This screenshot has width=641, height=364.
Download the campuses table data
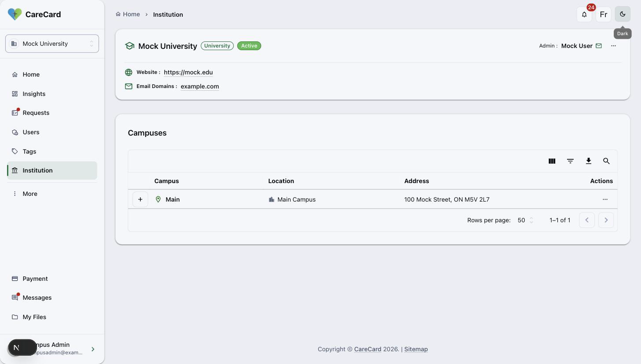[588, 161]
